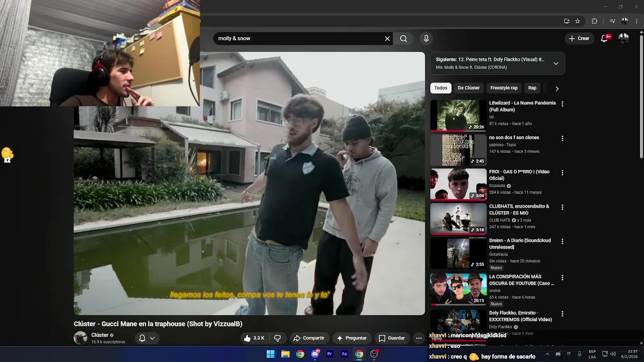Click the Crear button
The image size is (644, 362).
click(579, 38)
